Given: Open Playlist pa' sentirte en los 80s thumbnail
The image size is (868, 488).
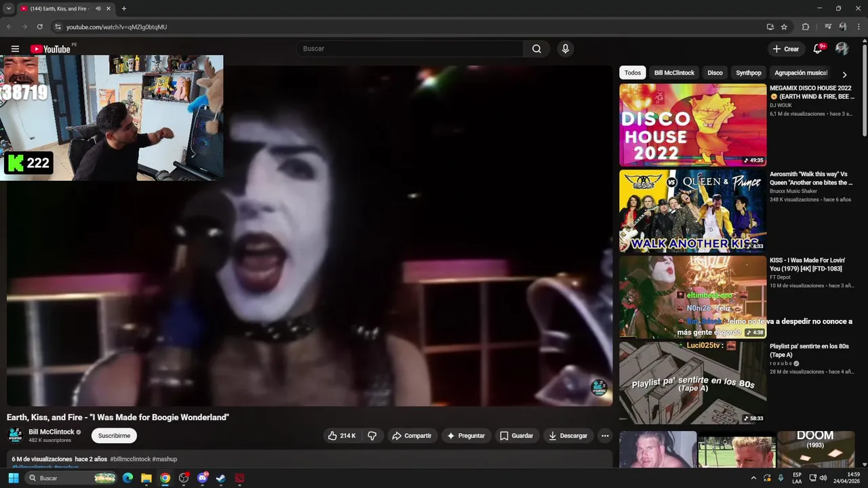Looking at the screenshot, I should 692,383.
